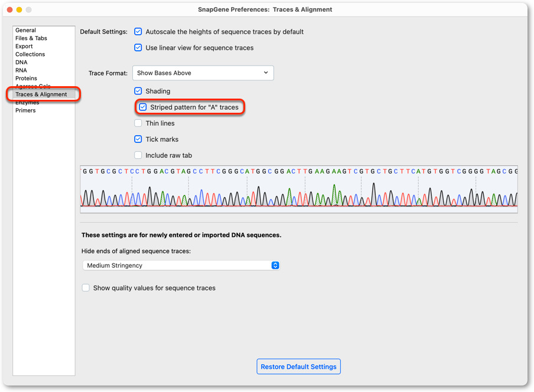
Task: Open the Files & Tabs preferences
Action: click(x=31, y=38)
